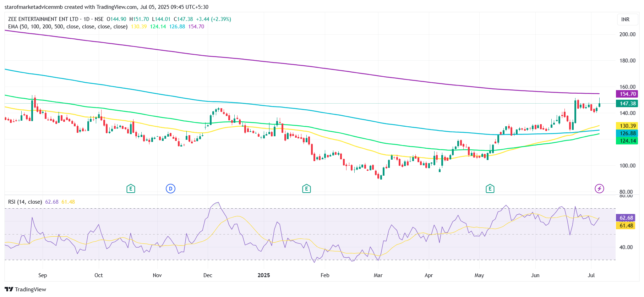
Task: Click the green 147.38 last price axis label
Action: point(627,104)
